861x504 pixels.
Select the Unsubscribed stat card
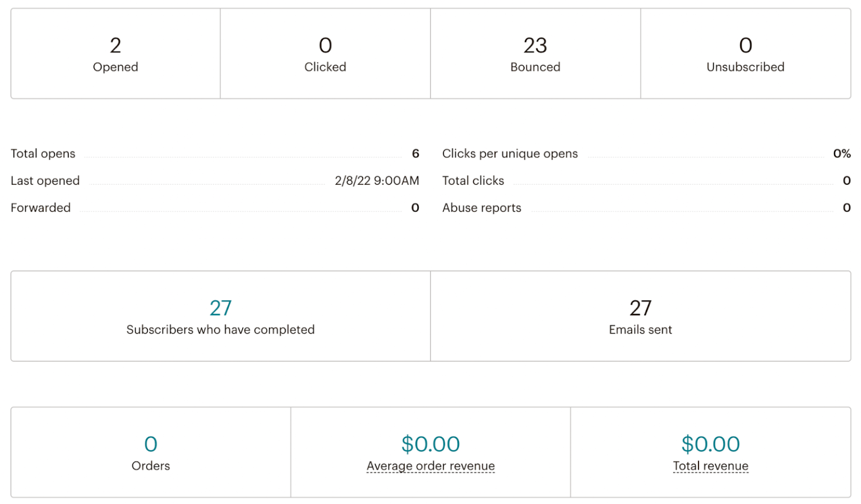(x=745, y=53)
